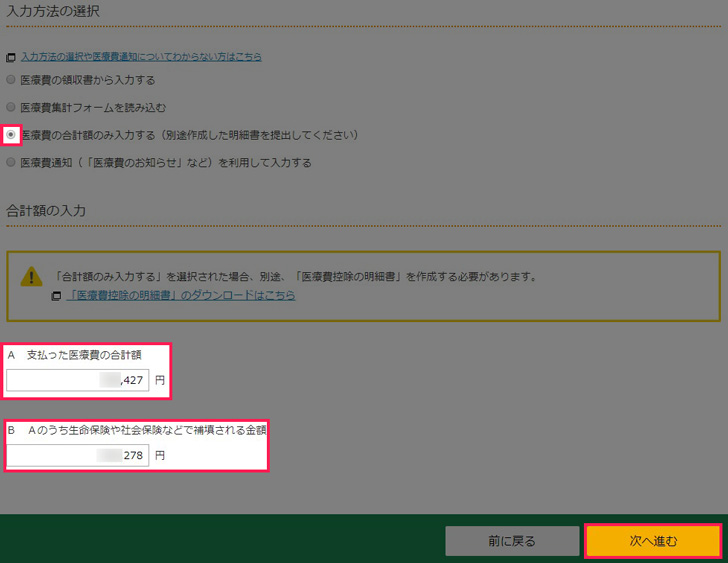728x563 pixels.
Task: Click the A 支払った医療費の合計額 input field
Action: point(78,380)
